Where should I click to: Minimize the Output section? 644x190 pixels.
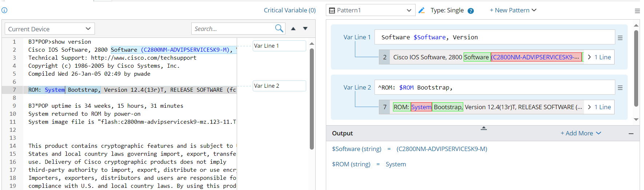coord(631,134)
